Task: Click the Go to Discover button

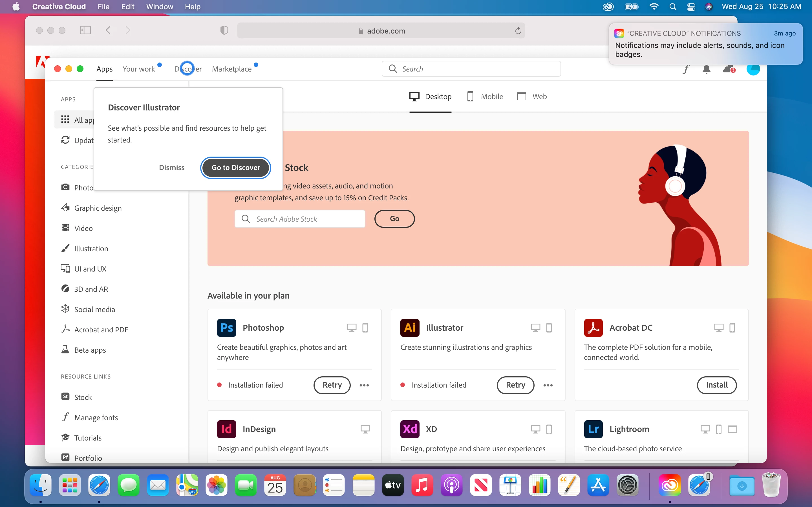Action: pos(235,168)
